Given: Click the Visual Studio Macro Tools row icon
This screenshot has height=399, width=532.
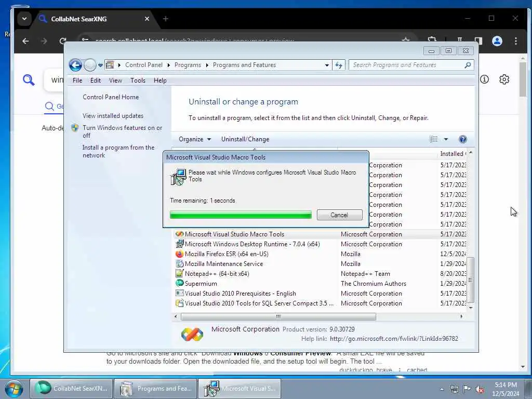Looking at the screenshot, I should (x=179, y=234).
